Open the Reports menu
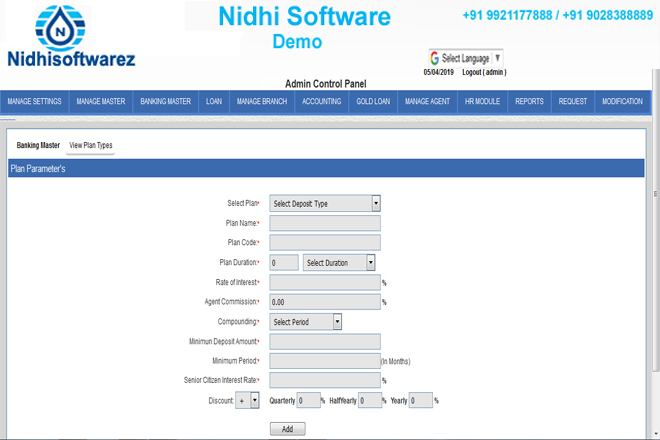Screen dimensions: 660x440 (530, 101)
